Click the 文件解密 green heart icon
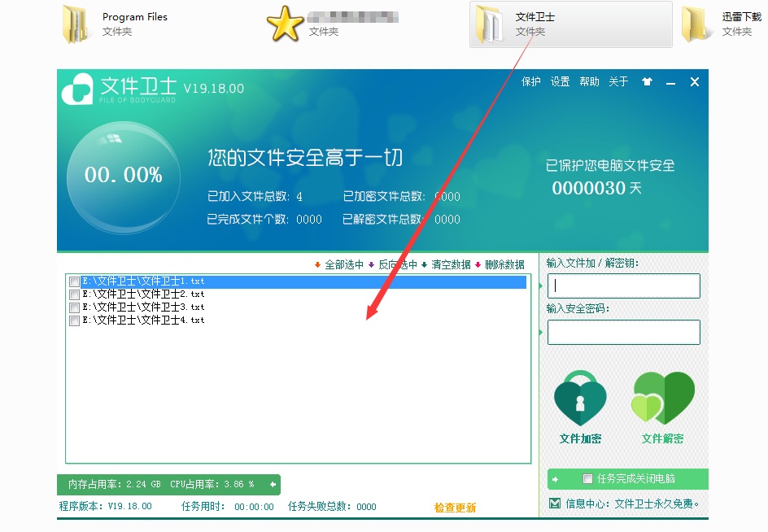768x532 pixels. (x=663, y=398)
